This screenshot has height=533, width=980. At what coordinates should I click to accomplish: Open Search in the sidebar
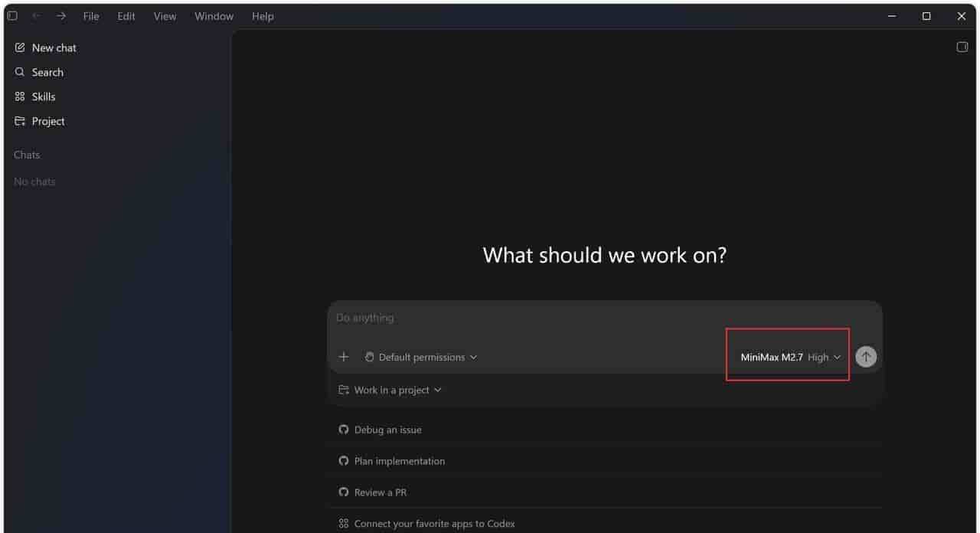[x=39, y=72]
